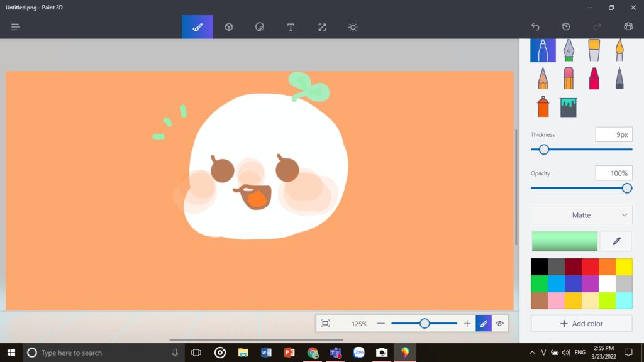Open File Explorer from the taskbar
The width and height of the screenshot is (644, 362).
[243, 353]
